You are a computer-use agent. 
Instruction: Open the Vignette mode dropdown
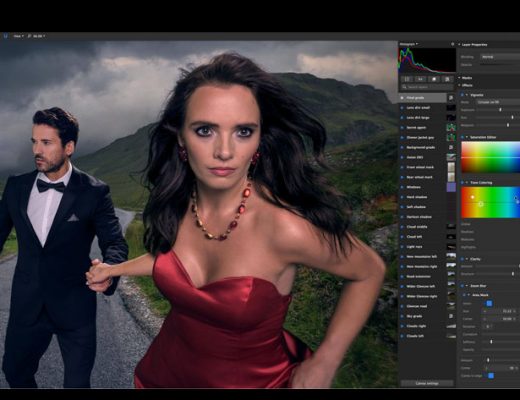click(498, 102)
